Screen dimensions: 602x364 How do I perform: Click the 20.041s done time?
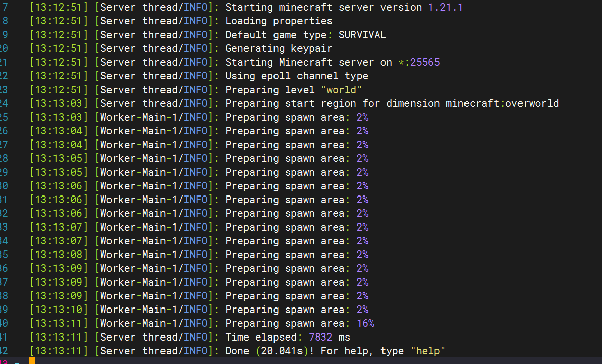pyautogui.click(x=282, y=351)
